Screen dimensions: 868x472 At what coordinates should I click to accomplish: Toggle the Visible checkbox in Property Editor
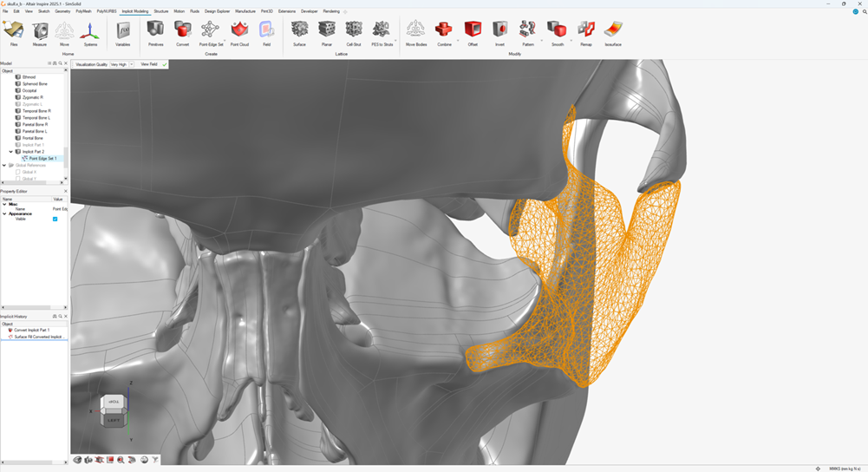[55, 219]
